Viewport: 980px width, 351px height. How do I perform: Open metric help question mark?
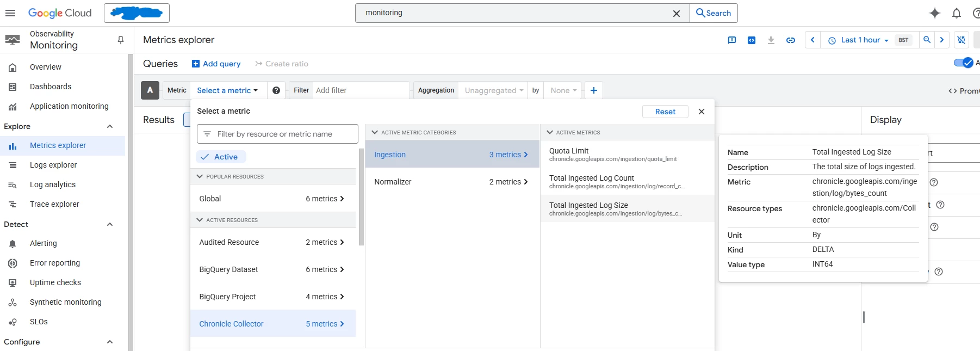click(x=276, y=90)
